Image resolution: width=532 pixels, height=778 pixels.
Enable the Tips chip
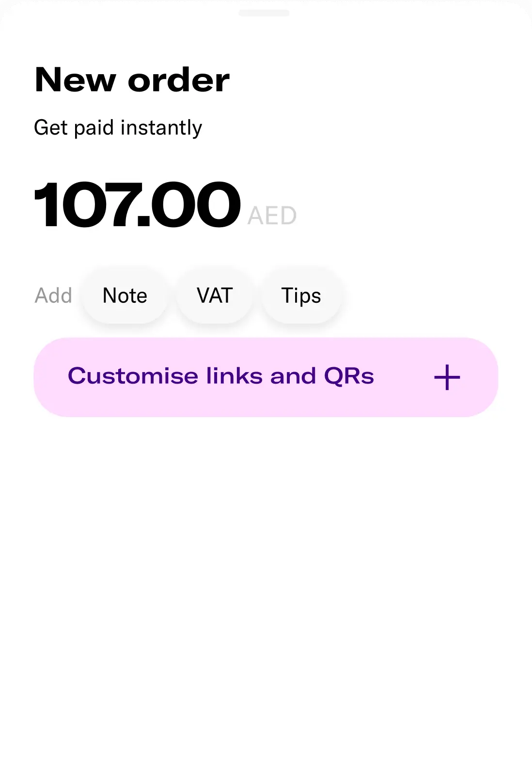301,296
